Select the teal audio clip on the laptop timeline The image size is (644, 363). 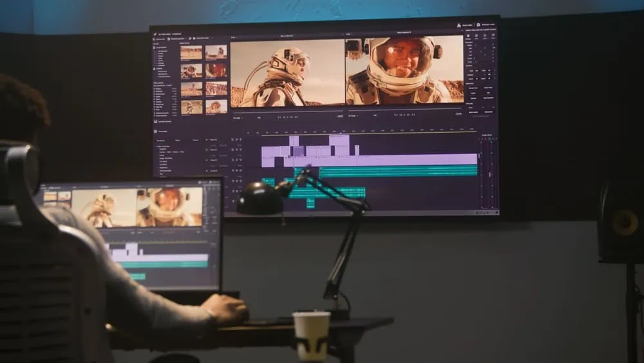click(x=164, y=265)
